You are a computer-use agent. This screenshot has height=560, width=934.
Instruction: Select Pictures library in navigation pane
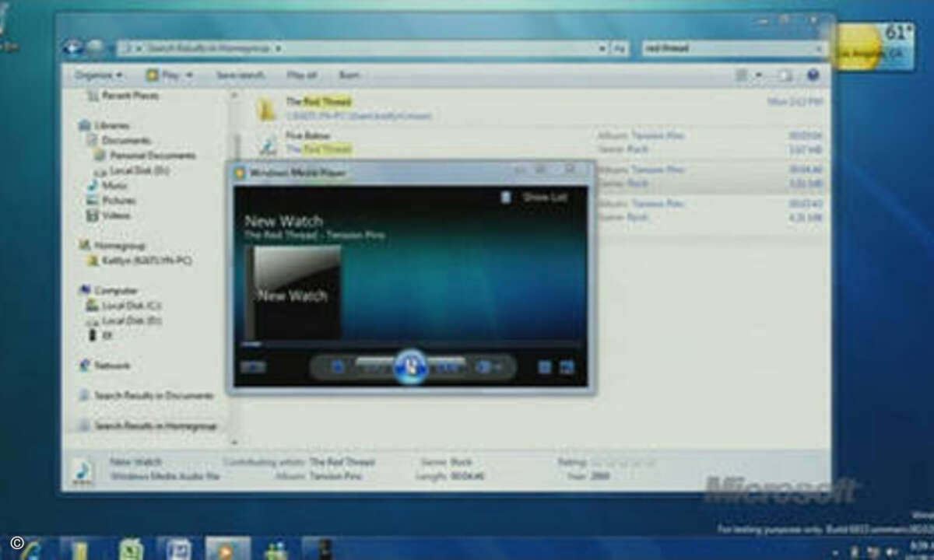(x=111, y=200)
